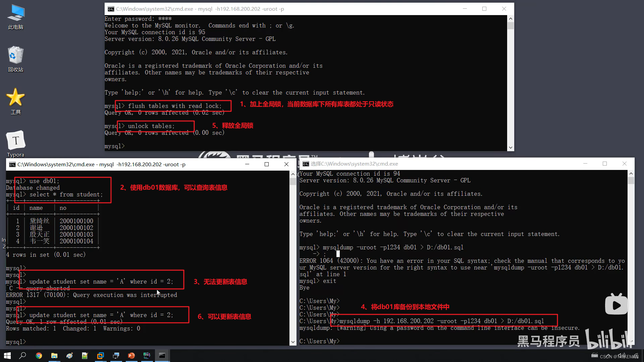
Task: Click scroll-down arrow in top cmd window
Action: pyautogui.click(x=511, y=147)
